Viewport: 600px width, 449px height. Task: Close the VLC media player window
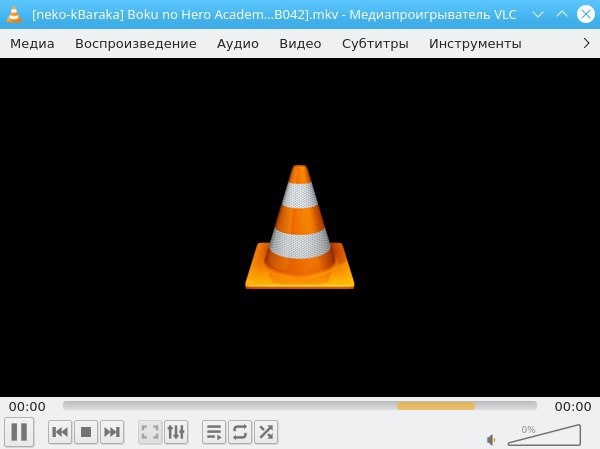(x=585, y=15)
